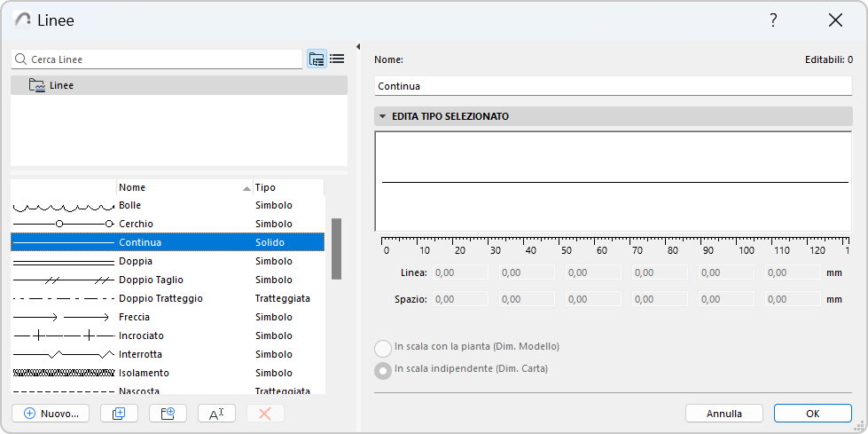Click the Tipo column header
Viewport: 868px width, 434px height.
[288, 187]
